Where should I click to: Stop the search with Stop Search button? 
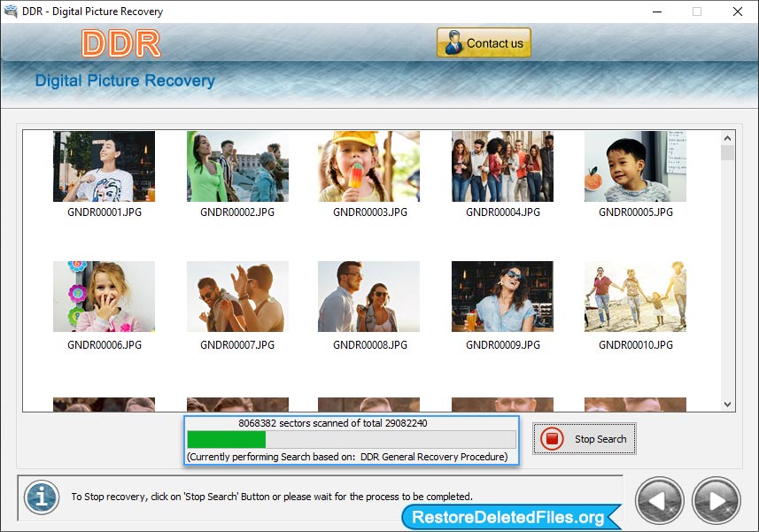(x=585, y=439)
